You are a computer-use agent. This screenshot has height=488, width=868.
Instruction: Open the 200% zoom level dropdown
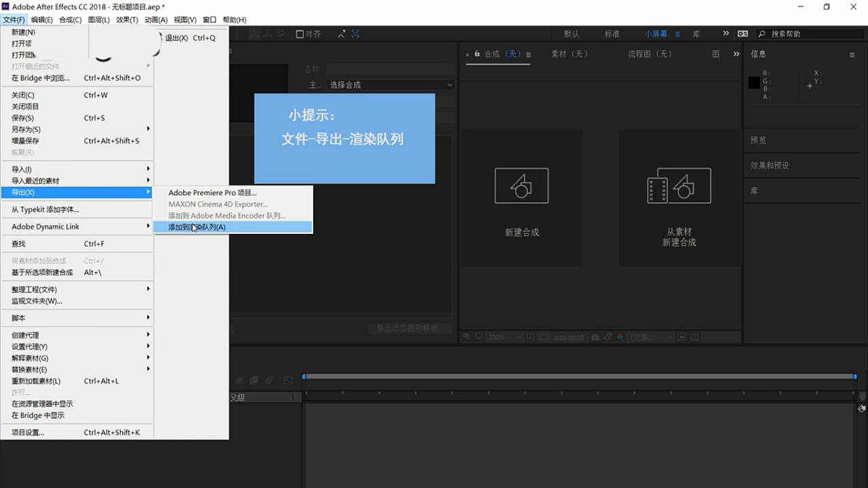click(502, 336)
